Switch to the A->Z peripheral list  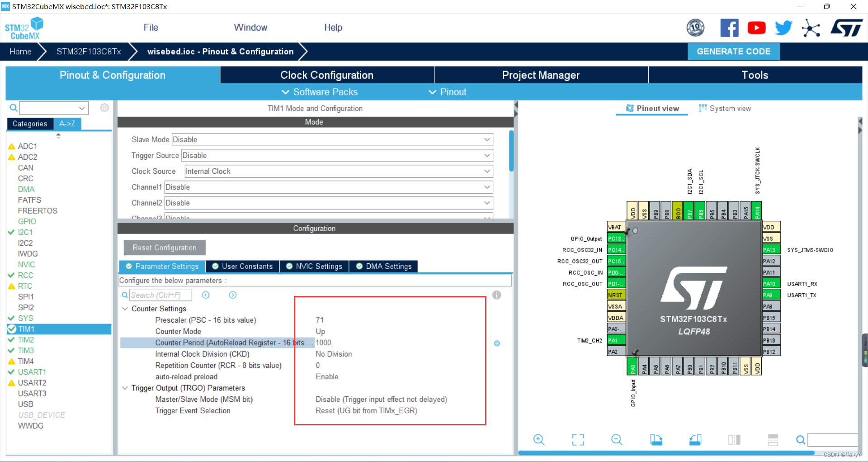pos(67,124)
